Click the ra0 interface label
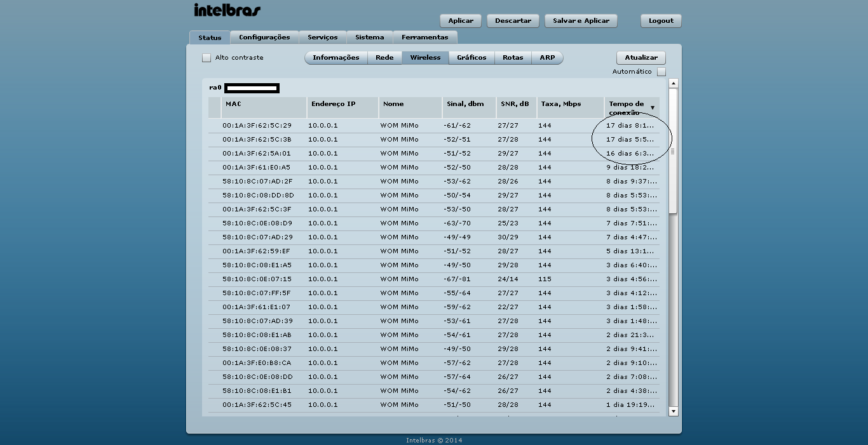This screenshot has width=868, height=445. coord(215,88)
